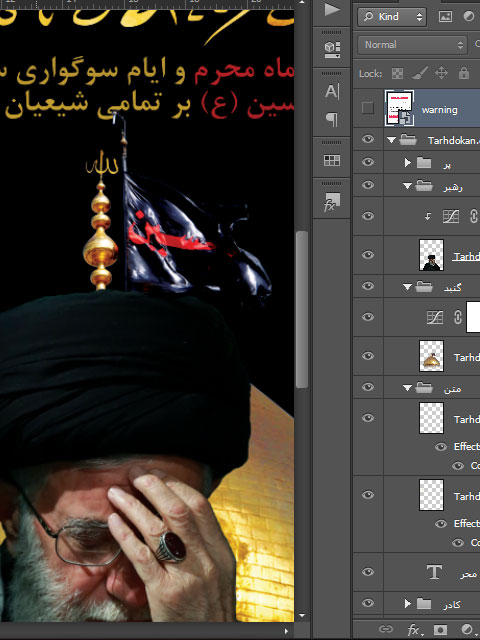
Task: Lock transparent pixels checkerboard icon
Action: (x=397, y=73)
